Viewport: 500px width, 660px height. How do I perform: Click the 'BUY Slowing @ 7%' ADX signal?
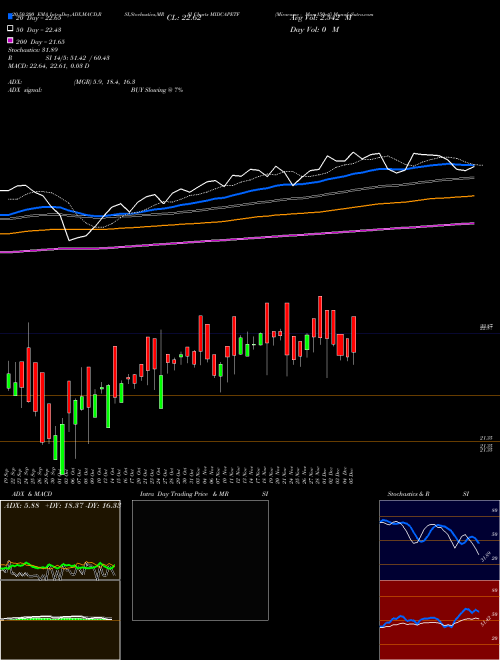point(157,90)
